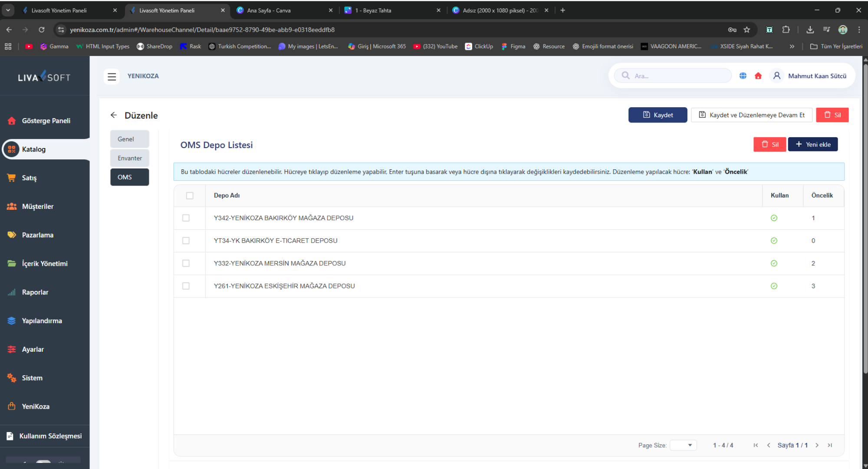Tick the select-all checkbox in table header
This screenshot has width=868, height=469.
pos(190,195)
